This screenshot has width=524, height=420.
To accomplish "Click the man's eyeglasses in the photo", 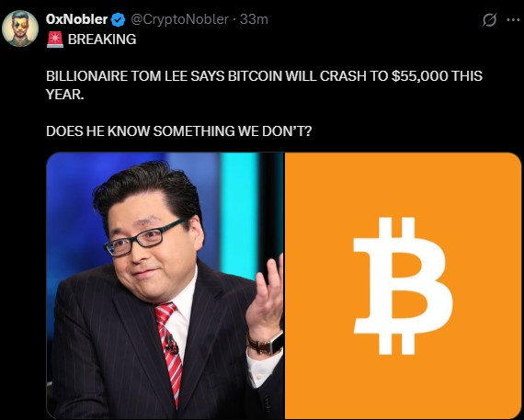I will pyautogui.click(x=143, y=238).
